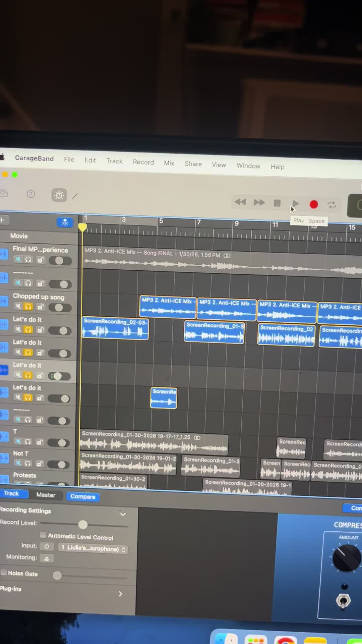The image size is (362, 644).
Task: Mute the Chopped up song track
Action: point(18,306)
